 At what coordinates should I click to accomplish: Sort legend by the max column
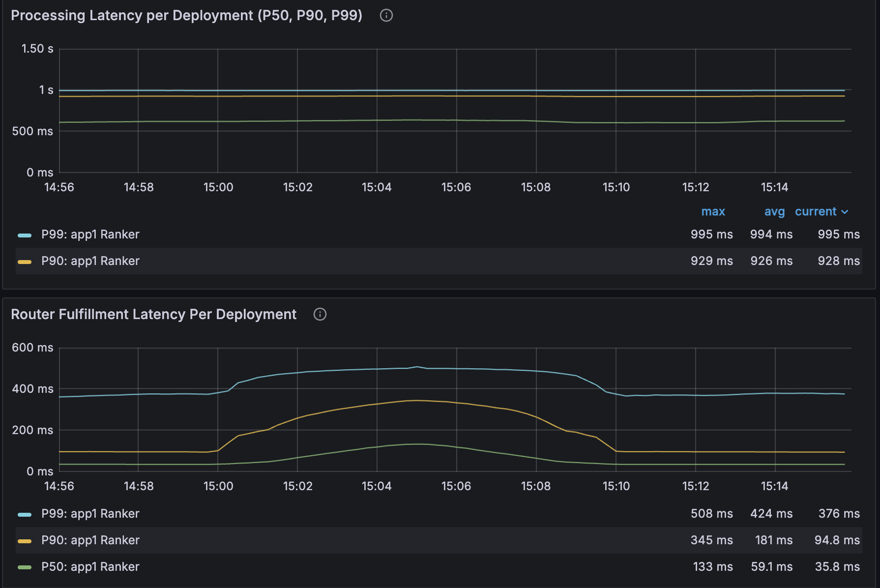pos(713,211)
